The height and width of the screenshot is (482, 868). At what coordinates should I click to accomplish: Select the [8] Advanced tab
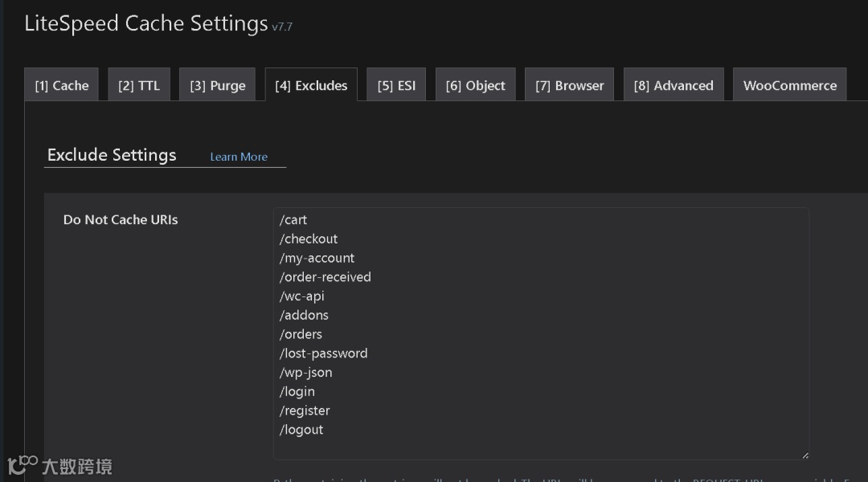(674, 85)
